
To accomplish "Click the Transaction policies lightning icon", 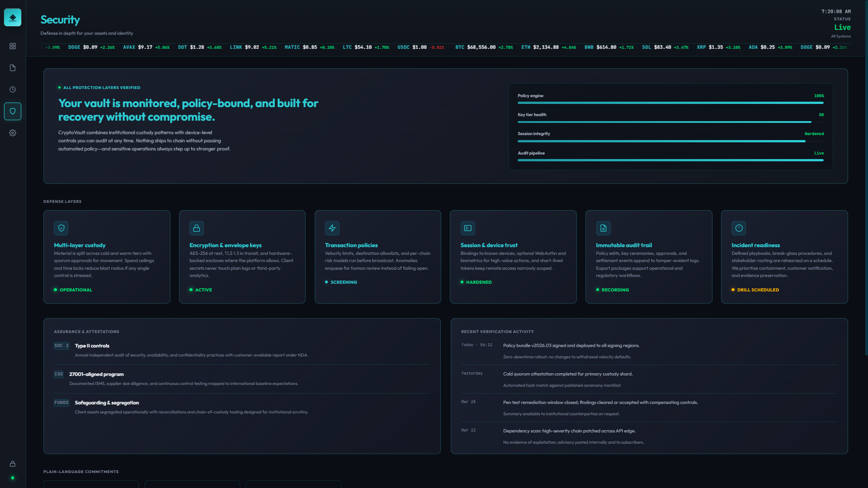I will [332, 228].
